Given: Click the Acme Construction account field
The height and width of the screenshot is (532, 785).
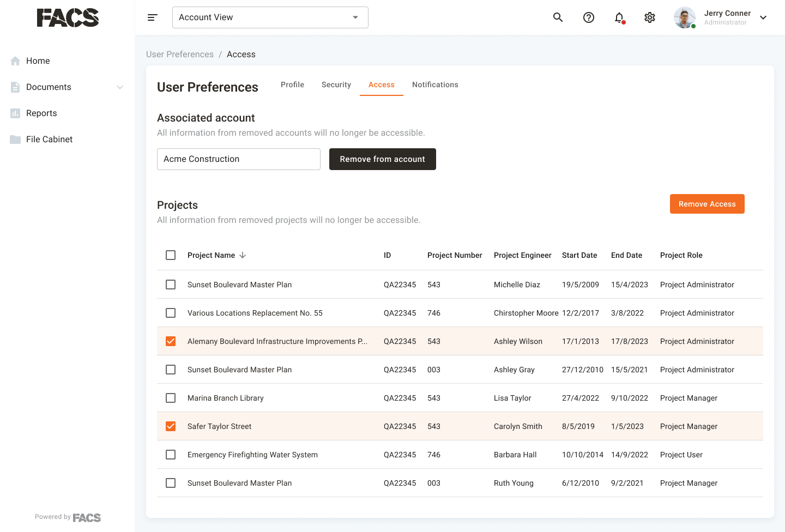Looking at the screenshot, I should 239,159.
